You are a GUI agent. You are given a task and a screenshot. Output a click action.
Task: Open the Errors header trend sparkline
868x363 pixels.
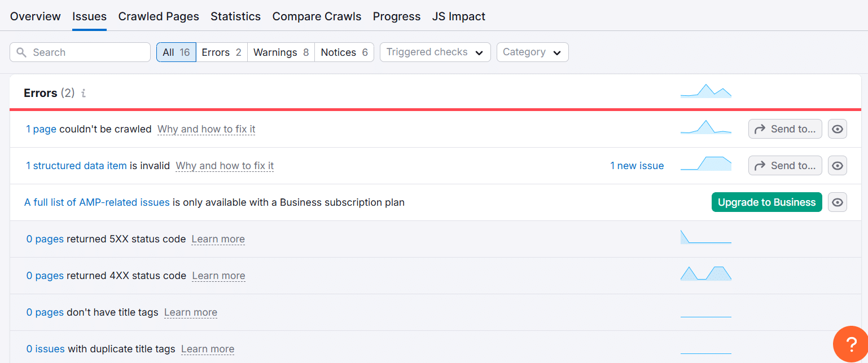pos(705,91)
